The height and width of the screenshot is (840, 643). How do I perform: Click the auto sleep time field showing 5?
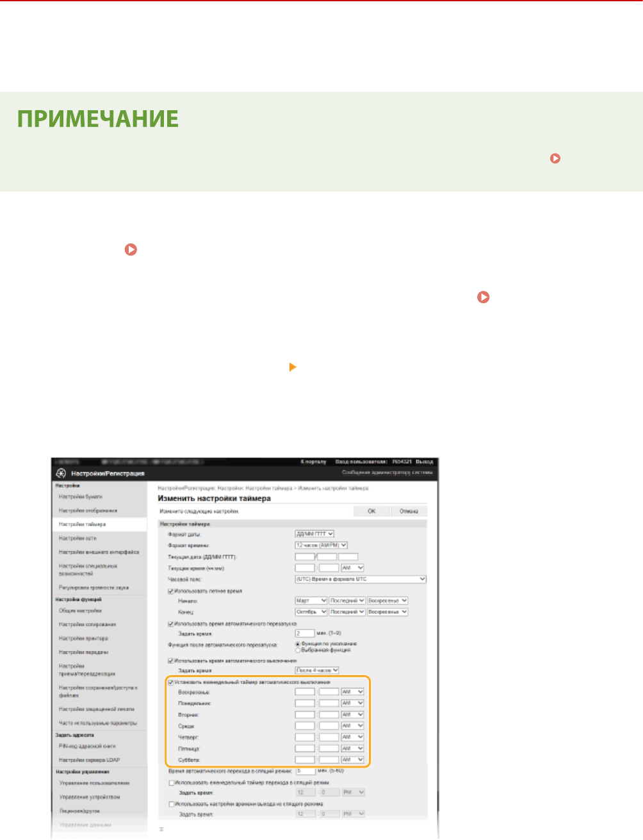coord(305,771)
